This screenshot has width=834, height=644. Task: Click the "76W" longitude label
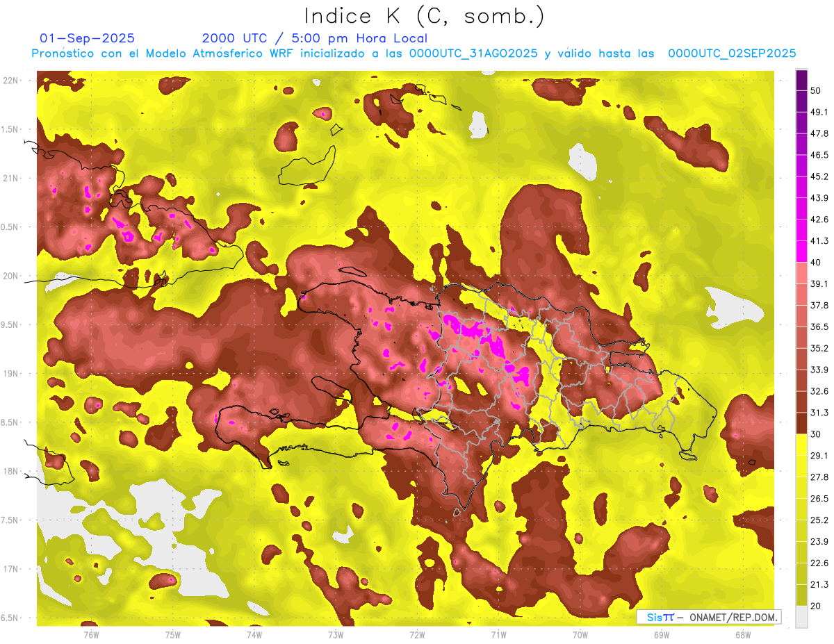pos(91,634)
